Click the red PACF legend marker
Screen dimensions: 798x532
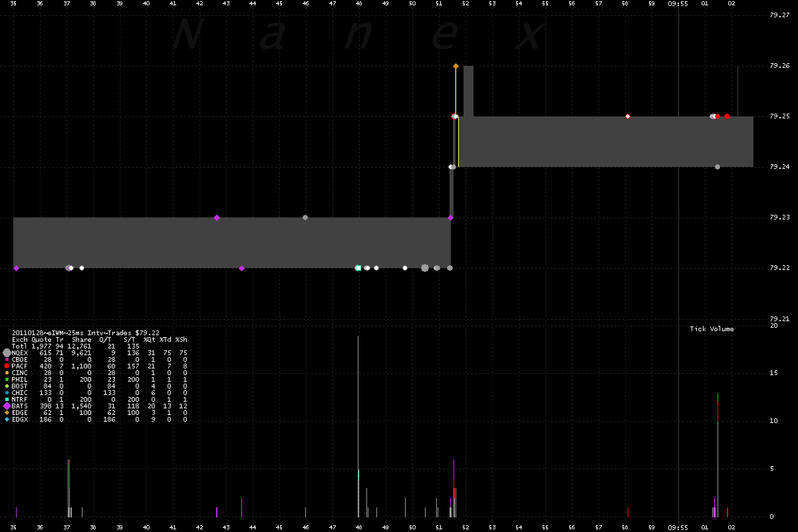tap(7, 366)
